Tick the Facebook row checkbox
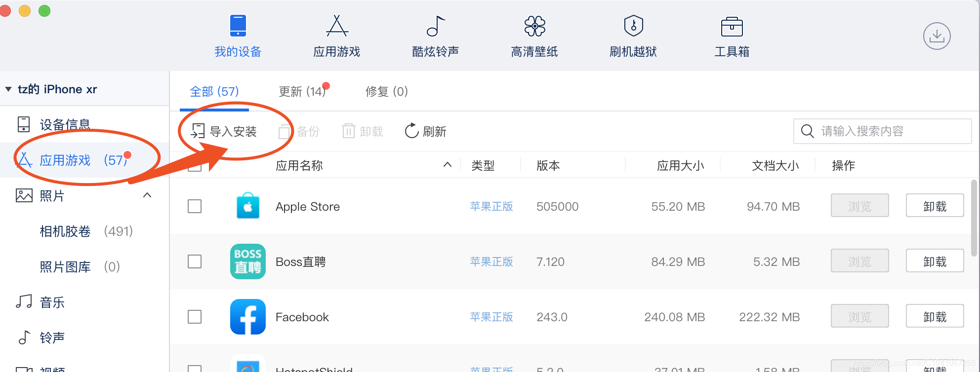 (x=195, y=317)
